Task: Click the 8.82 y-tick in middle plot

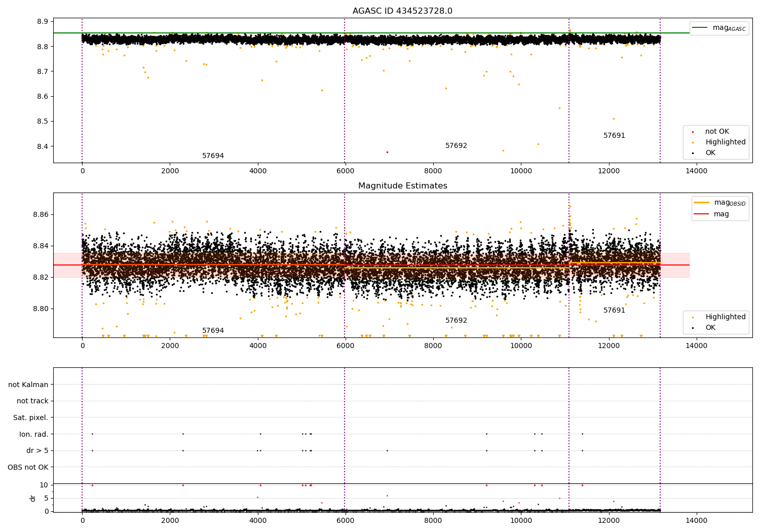Action: click(40, 278)
